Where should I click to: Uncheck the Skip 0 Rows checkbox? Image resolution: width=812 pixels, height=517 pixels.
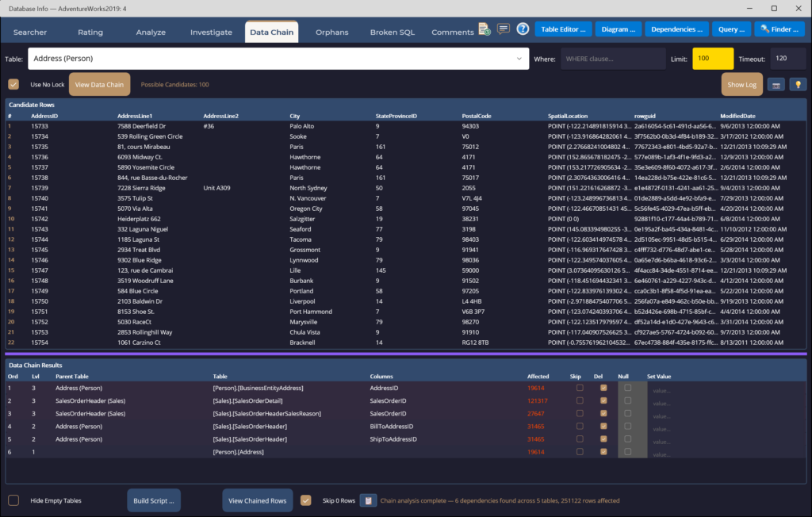point(306,500)
